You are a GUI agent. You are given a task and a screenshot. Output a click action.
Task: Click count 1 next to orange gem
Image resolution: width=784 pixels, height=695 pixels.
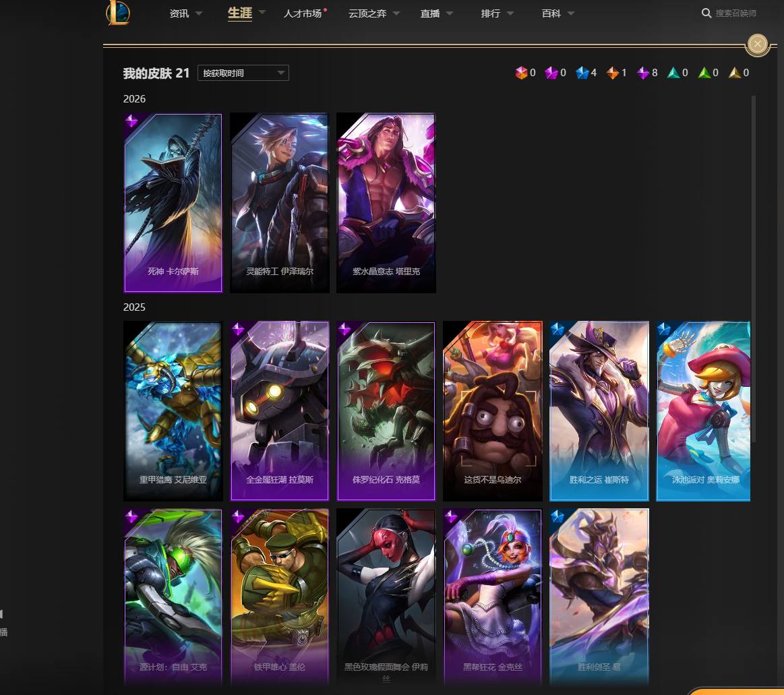pos(624,73)
